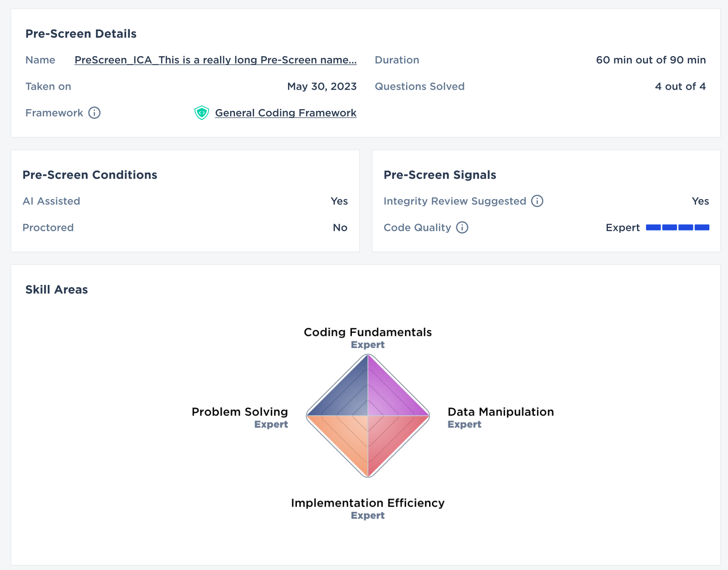The height and width of the screenshot is (570, 728).
Task: Open the General Coding Framework link
Action: tap(286, 113)
